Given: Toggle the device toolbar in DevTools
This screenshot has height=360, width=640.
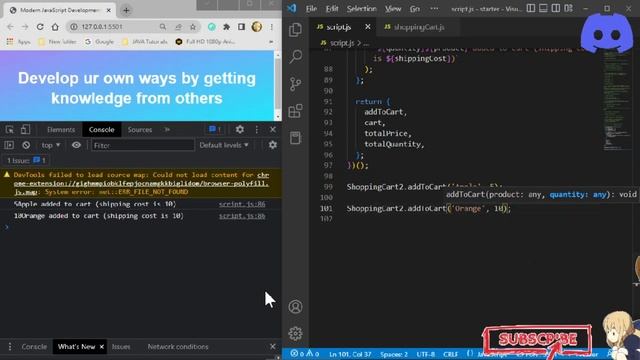Looking at the screenshot, I should pyautogui.click(x=25, y=130).
